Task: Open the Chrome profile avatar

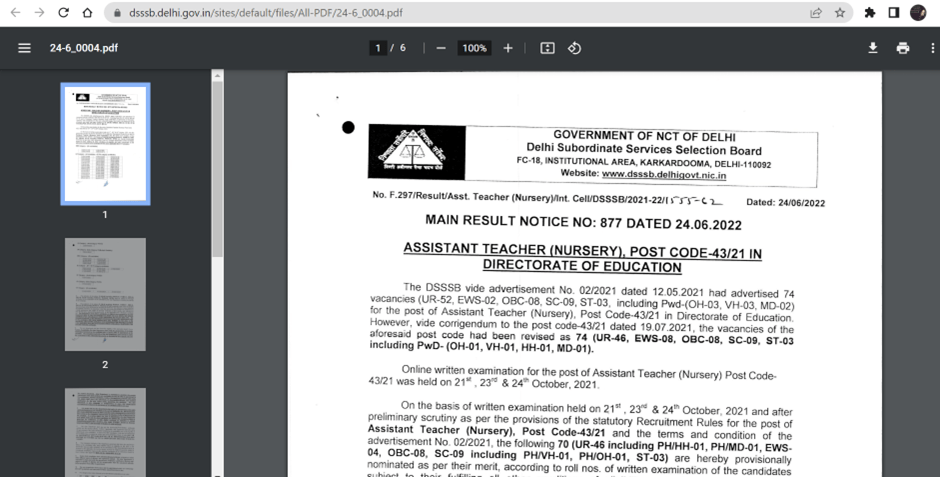Action: point(918,13)
